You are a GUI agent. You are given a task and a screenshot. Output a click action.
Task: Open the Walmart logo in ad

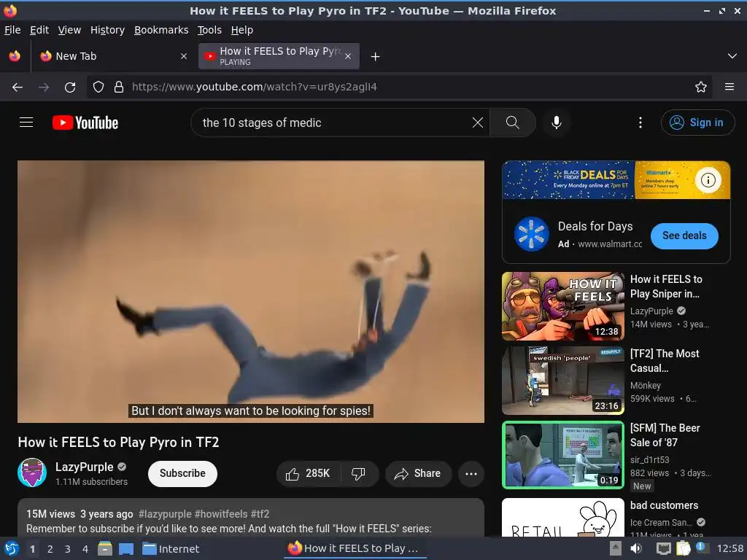click(532, 234)
